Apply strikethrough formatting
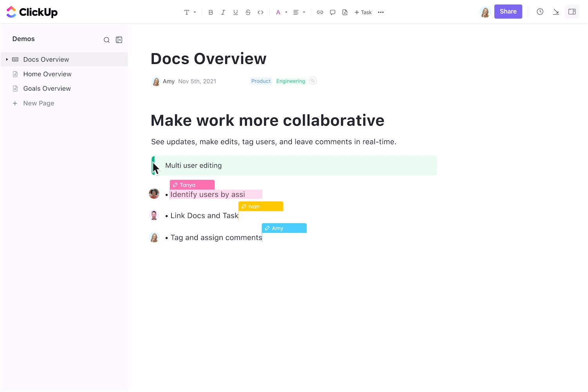Image resolution: width=588 pixels, height=392 pixels. (x=248, y=12)
